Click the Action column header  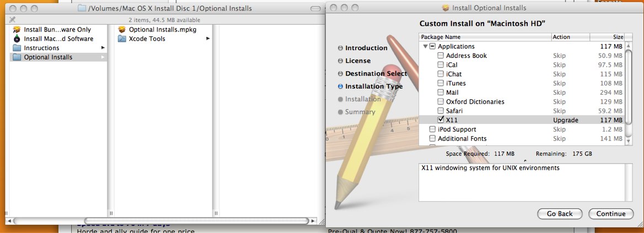(x=571, y=37)
